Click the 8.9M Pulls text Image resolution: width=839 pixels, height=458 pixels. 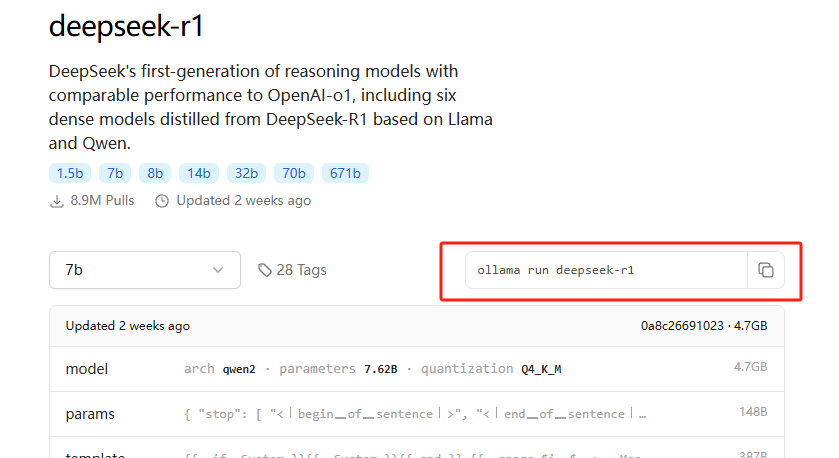click(102, 201)
